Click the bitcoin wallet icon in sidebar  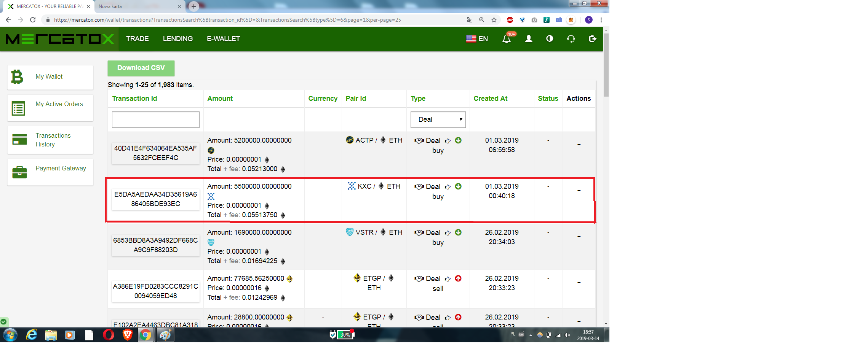tap(17, 77)
